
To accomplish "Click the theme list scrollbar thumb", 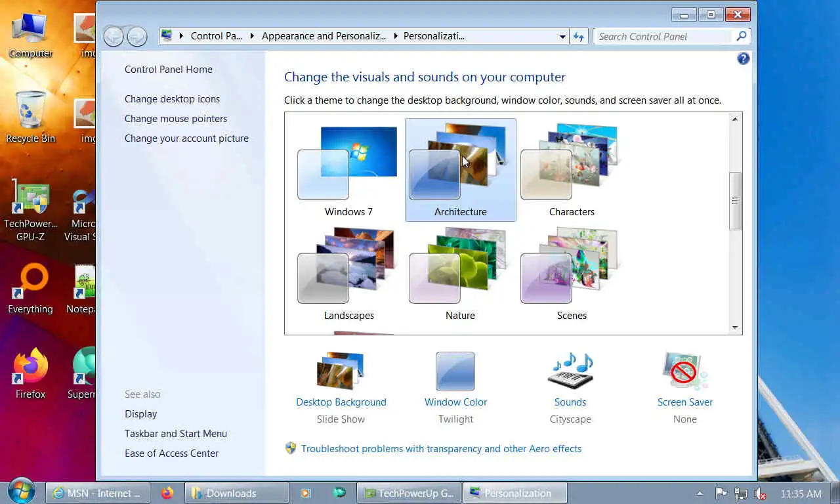I will 735,201.
